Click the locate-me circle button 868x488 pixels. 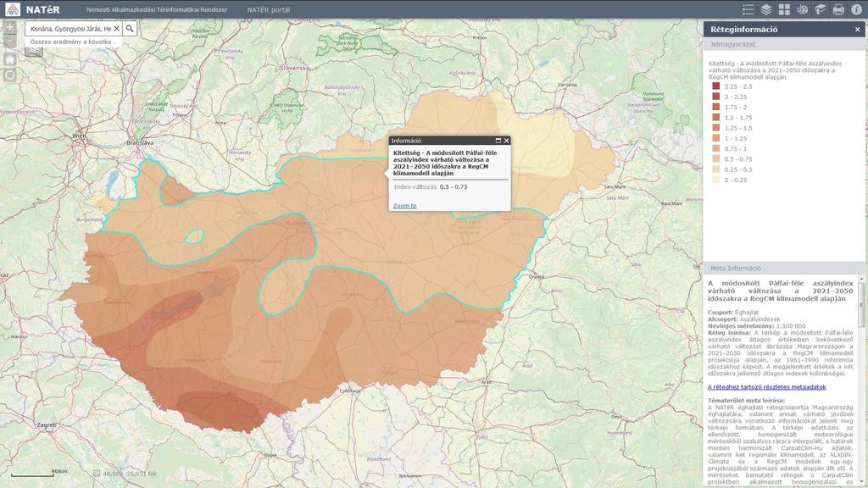10,75
